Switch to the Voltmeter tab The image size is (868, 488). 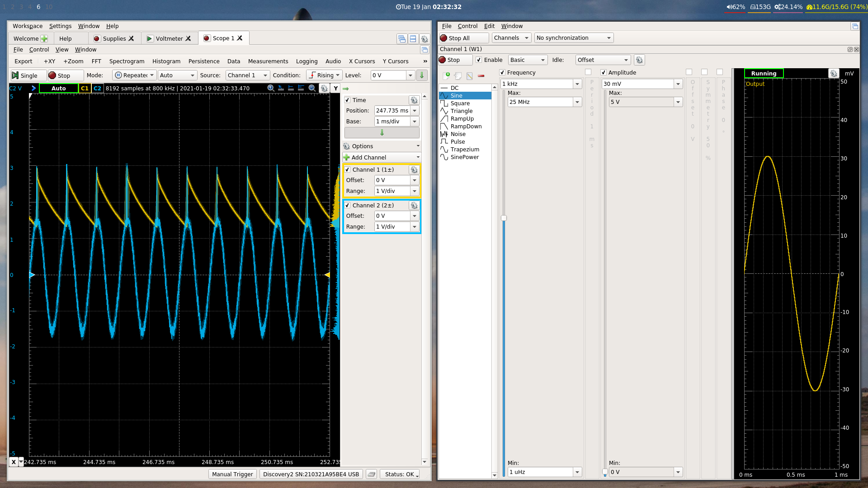point(169,38)
